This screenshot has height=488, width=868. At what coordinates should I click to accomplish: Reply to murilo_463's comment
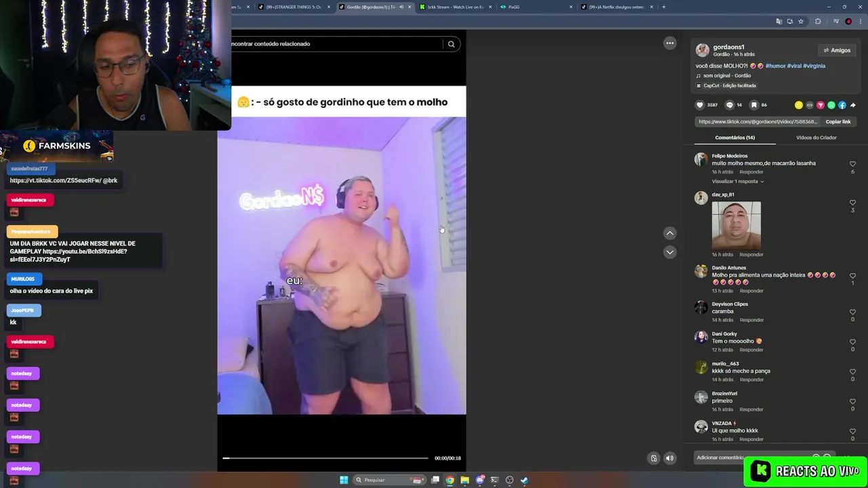[x=751, y=380]
